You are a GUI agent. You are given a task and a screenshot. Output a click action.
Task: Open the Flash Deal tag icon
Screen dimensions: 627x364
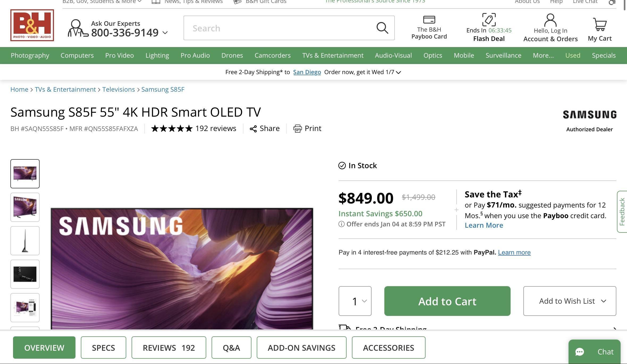click(489, 20)
